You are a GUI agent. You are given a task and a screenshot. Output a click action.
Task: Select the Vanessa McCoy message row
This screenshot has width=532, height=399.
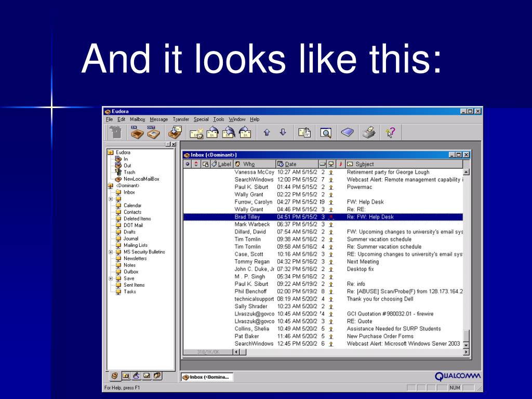pyautogui.click(x=323, y=172)
